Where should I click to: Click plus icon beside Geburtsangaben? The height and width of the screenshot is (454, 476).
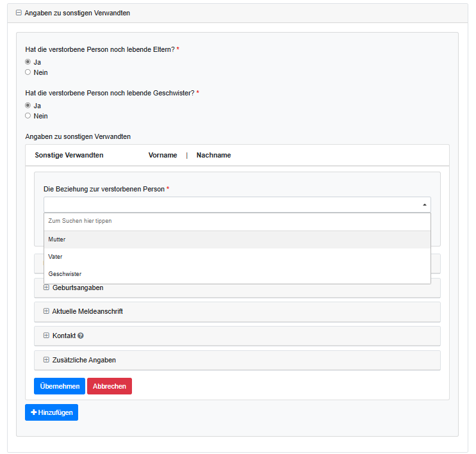[46, 288]
